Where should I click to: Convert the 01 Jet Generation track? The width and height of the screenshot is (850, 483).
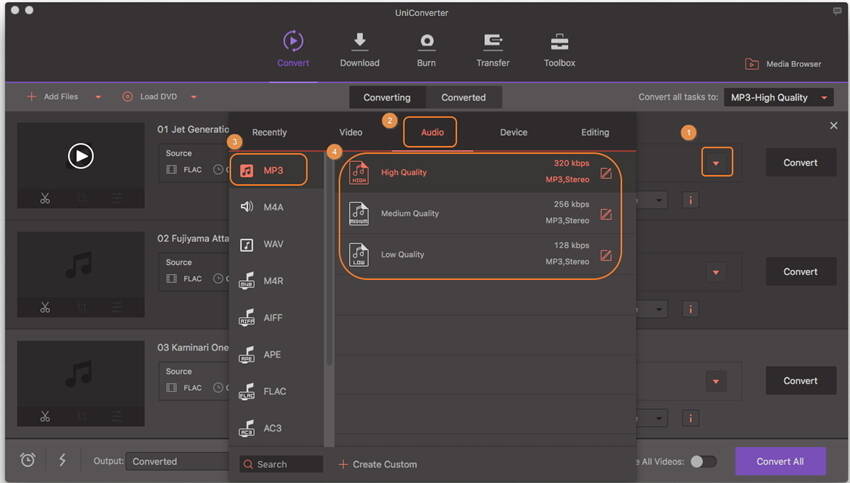pos(800,163)
